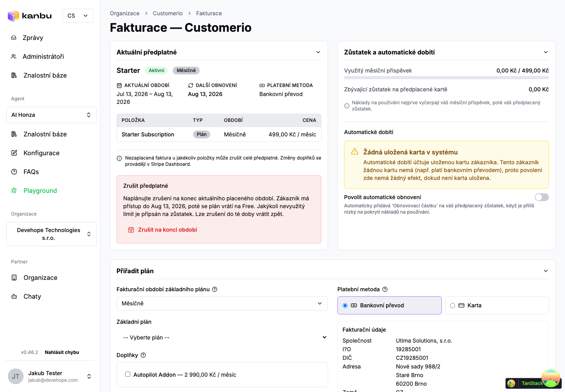
Task: Open the AI Honza agent selector
Action: [51, 115]
